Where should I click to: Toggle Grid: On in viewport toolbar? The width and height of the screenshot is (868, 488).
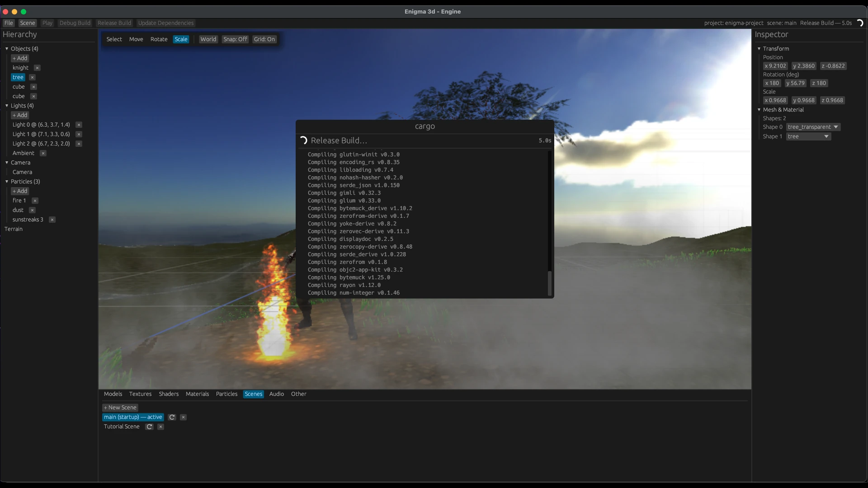pyautogui.click(x=264, y=39)
